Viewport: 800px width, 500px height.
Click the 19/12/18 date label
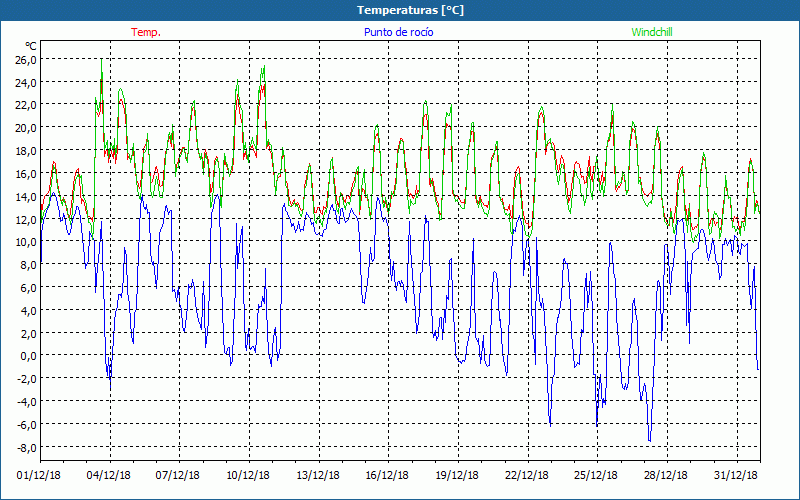pyautogui.click(x=457, y=475)
